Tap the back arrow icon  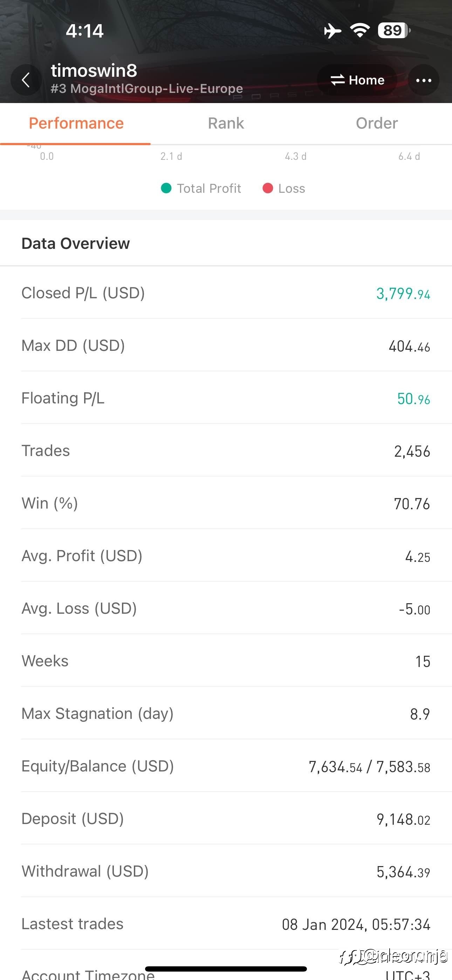[x=26, y=80]
